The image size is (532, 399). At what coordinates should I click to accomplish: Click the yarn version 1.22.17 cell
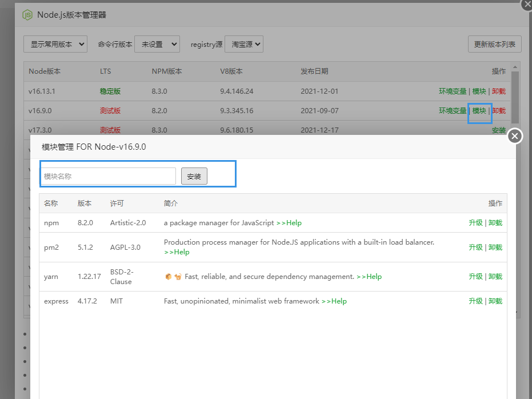click(x=89, y=277)
